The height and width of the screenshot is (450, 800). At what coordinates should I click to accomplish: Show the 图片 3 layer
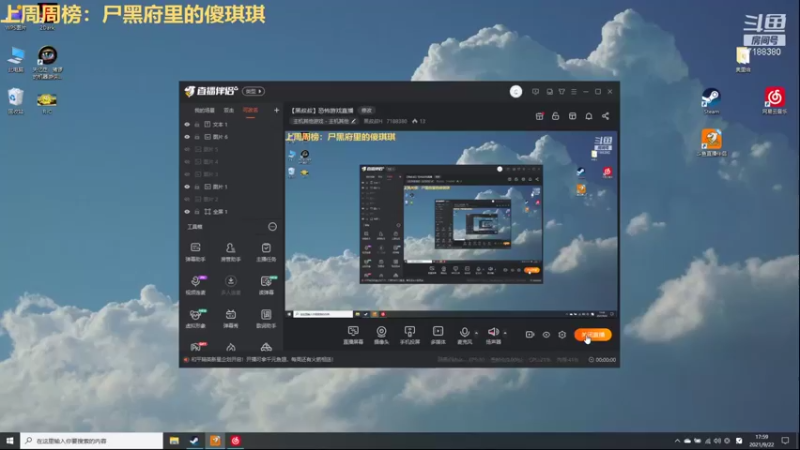[187, 174]
